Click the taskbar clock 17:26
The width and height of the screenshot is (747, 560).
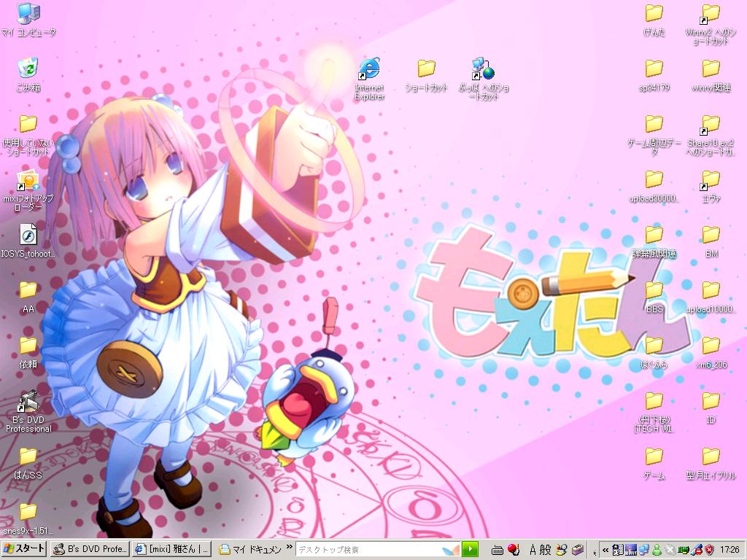[729, 550]
